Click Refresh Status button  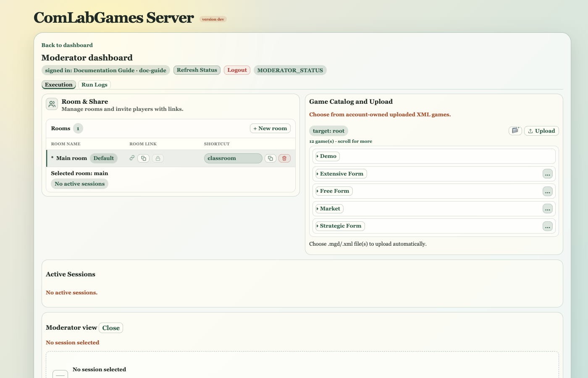pos(197,70)
